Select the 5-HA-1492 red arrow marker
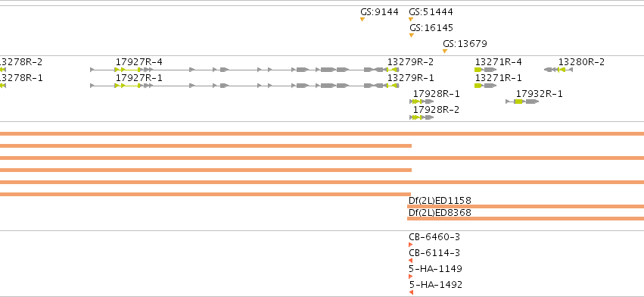This screenshot has width=644, height=297. (411, 292)
